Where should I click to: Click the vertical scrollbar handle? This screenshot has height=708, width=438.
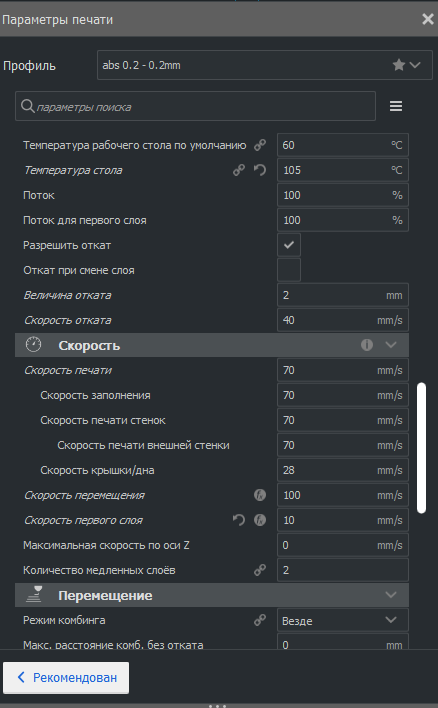[x=421, y=448]
